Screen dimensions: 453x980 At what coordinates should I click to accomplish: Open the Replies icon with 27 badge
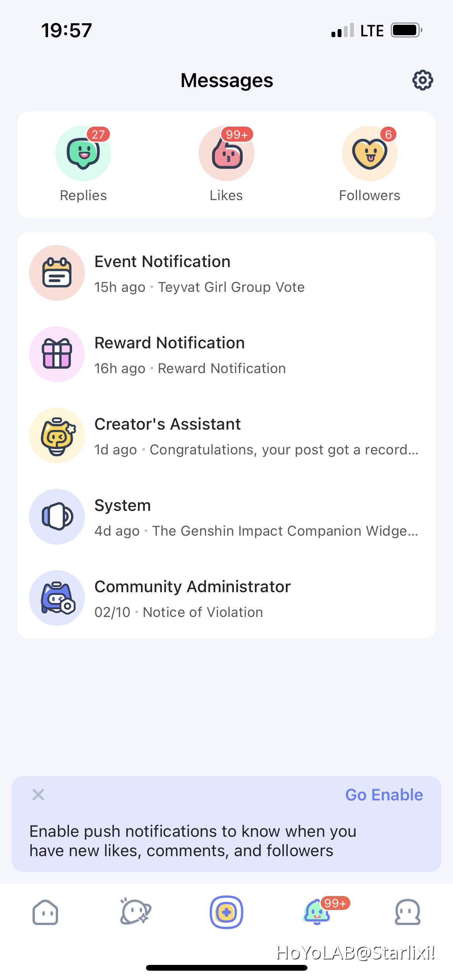(x=83, y=153)
